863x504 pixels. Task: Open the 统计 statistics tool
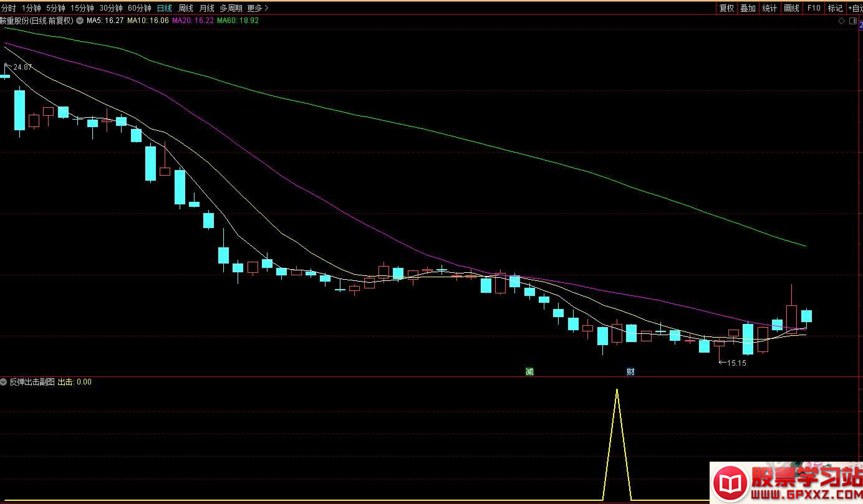click(x=769, y=8)
